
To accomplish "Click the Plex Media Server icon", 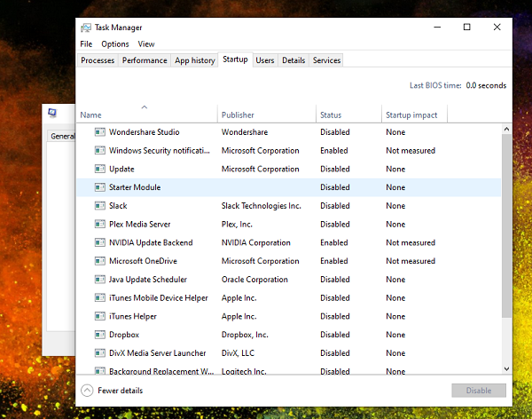I will [x=99, y=225].
